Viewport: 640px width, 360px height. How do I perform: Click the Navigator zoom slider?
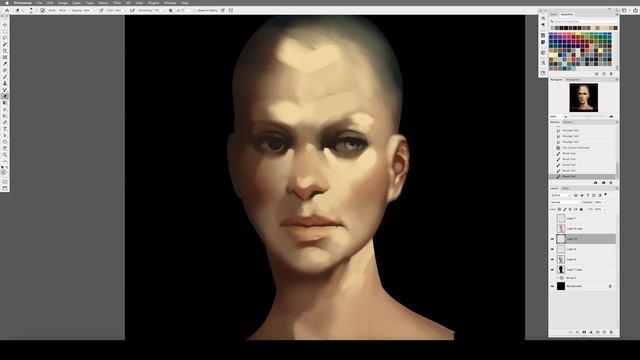tap(588, 116)
